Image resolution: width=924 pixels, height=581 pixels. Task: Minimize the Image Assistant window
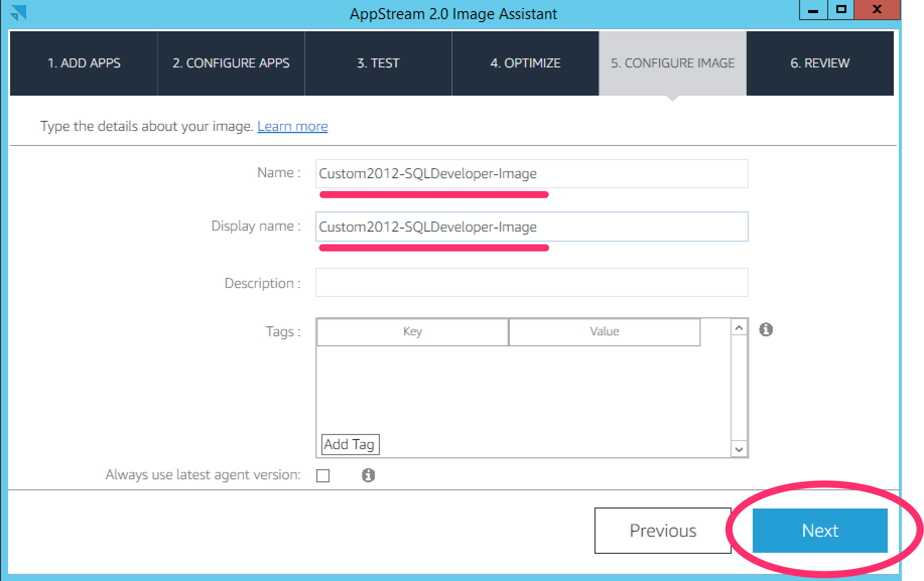[813, 10]
